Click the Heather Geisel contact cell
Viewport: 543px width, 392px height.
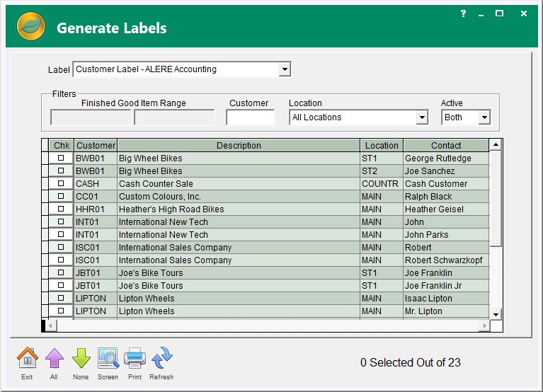coord(446,209)
